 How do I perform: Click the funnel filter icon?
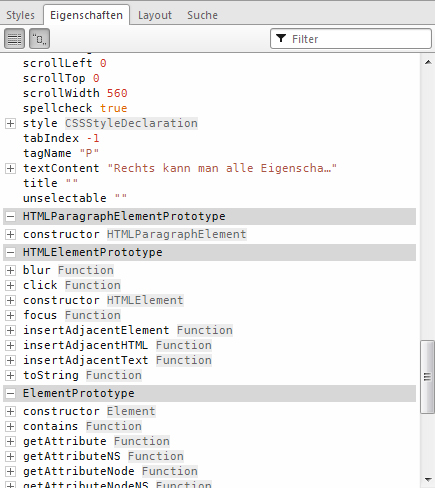point(281,39)
